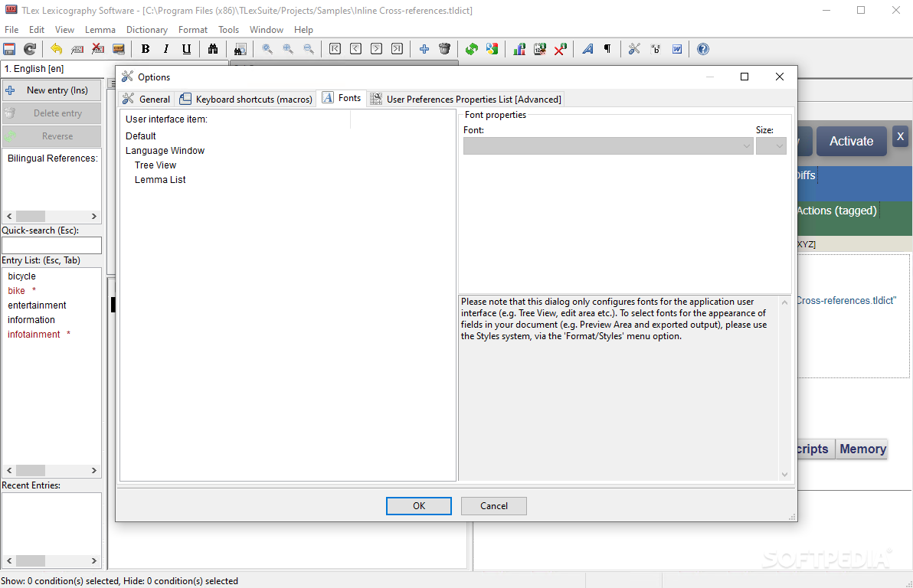Open User Preferences Properties List [Advanced] tab

pos(466,99)
